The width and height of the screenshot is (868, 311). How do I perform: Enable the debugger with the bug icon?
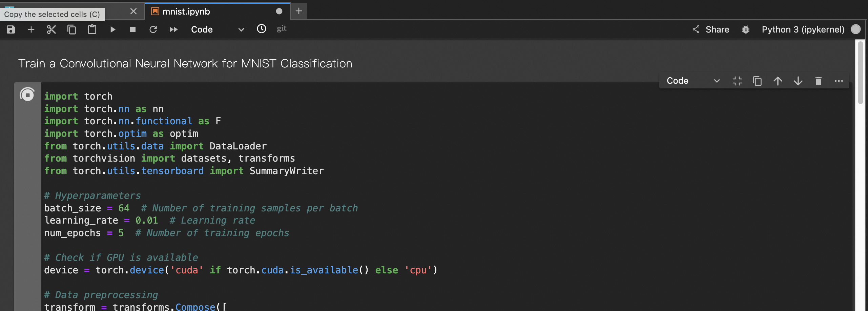[x=746, y=30]
